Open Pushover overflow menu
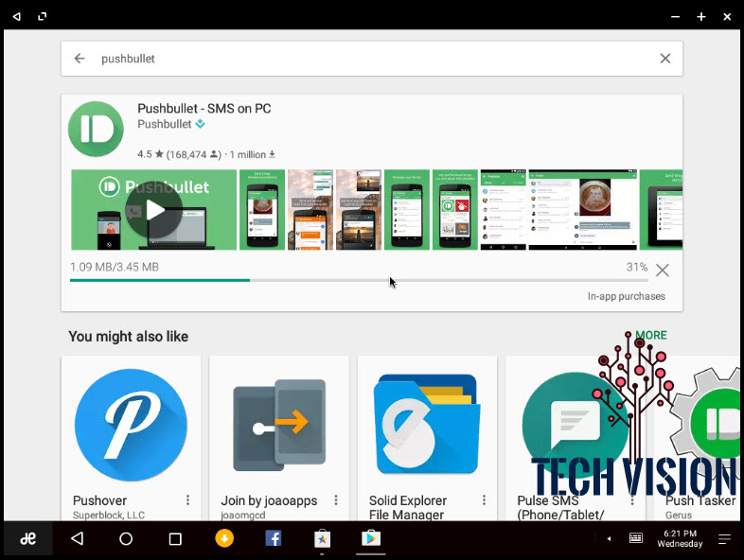744x560 pixels. (x=188, y=499)
